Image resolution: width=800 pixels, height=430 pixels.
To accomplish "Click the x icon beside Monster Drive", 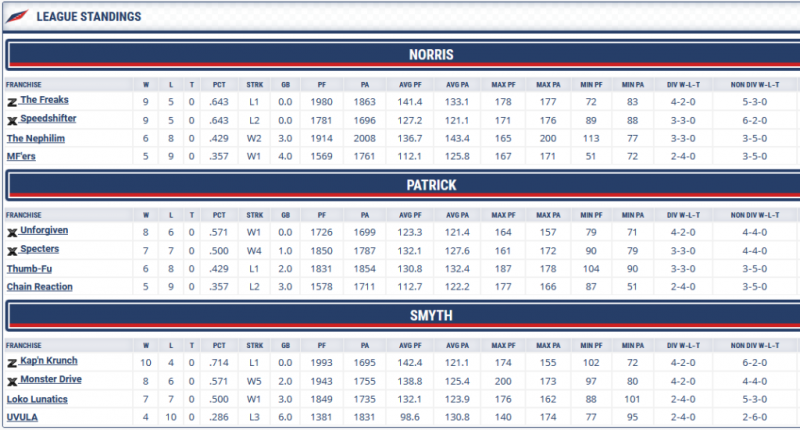I will [12, 381].
